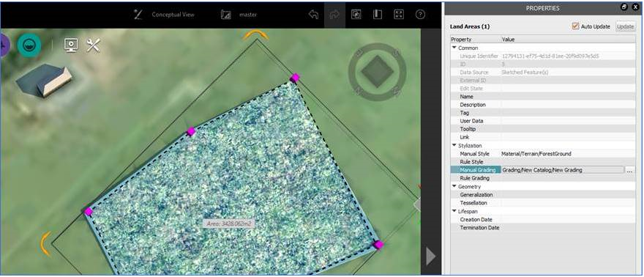Click the Rule Style value field
The image size is (644, 277).
click(568, 162)
